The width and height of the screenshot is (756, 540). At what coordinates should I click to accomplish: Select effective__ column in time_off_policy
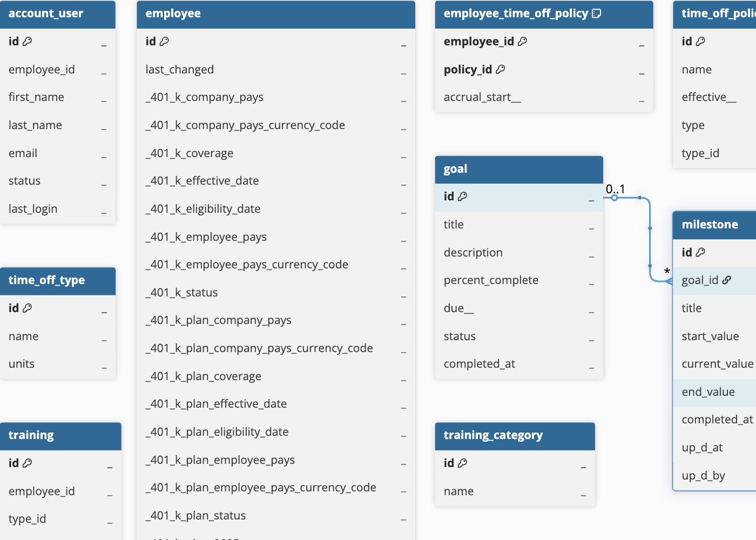[x=714, y=97]
